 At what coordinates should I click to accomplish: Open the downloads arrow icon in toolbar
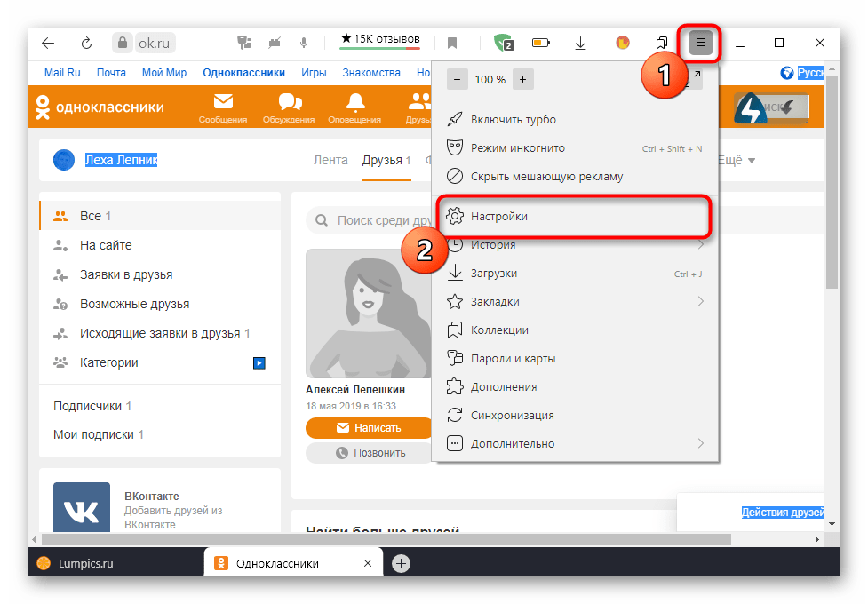(x=580, y=43)
